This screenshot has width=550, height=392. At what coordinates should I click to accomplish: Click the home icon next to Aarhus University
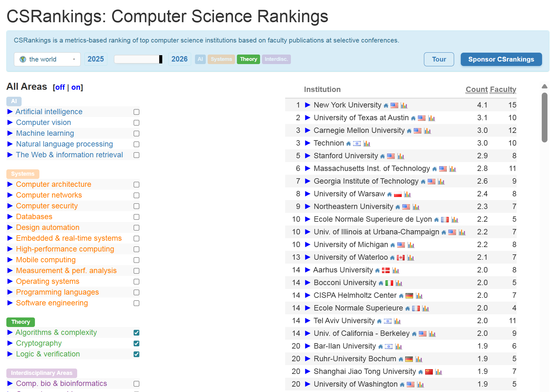377,271
